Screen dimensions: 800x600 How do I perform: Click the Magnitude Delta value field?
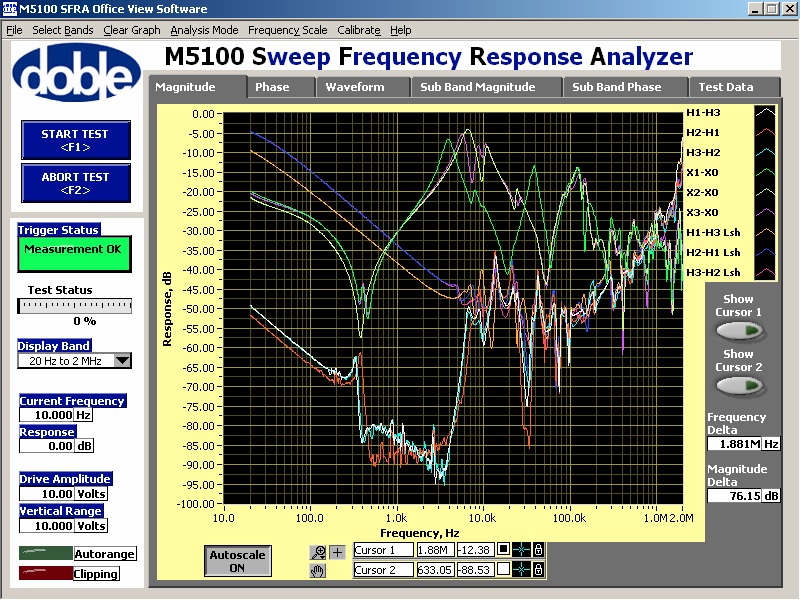[735, 495]
